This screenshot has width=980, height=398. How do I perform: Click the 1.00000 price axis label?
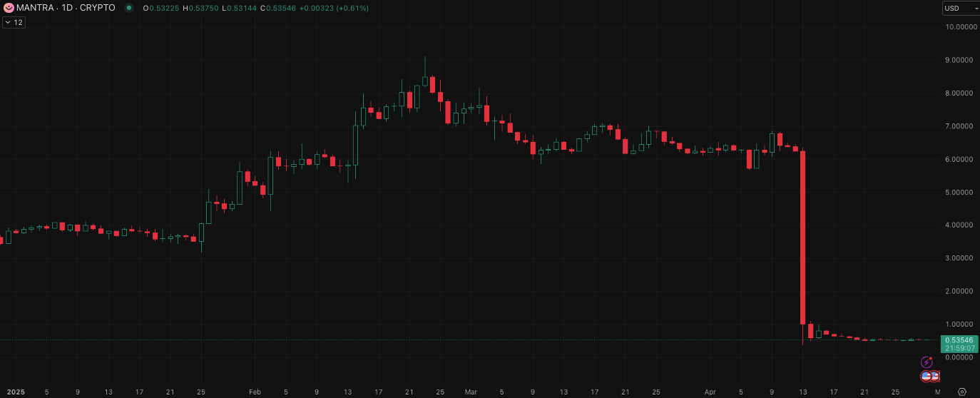tap(959, 325)
